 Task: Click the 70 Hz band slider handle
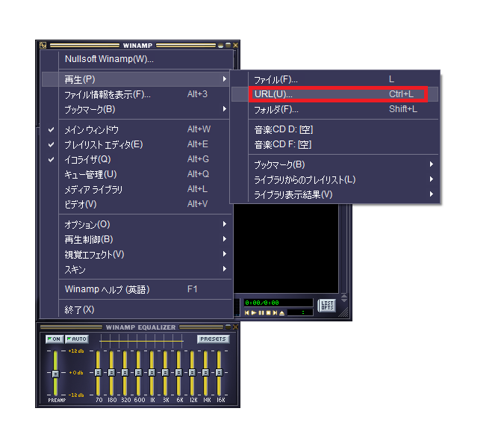pos(98,373)
